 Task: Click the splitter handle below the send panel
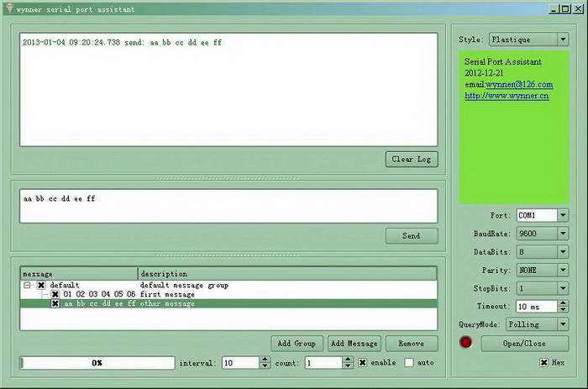coord(228,255)
